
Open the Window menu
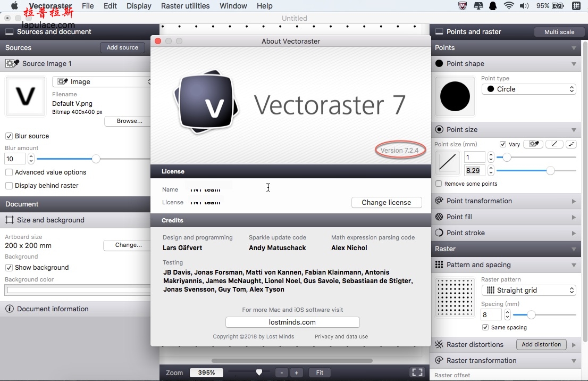pos(233,6)
